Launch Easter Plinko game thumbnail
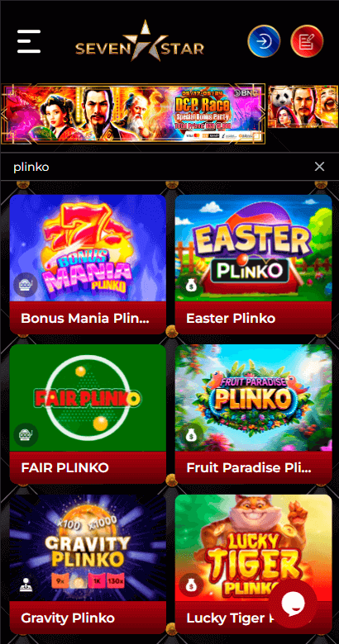Viewport: 339px width, 644px height. [x=254, y=248]
